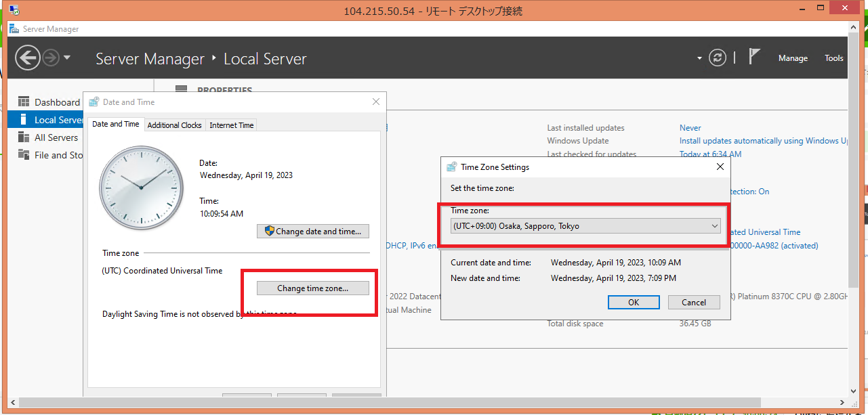This screenshot has width=868, height=415.
Task: Click OK in Time Zone Settings
Action: 634,303
